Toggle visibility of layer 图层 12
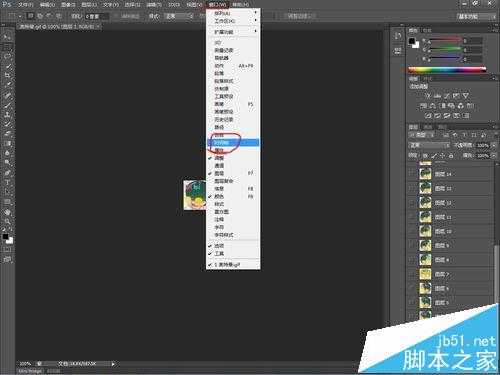Image resolution: width=500 pixels, height=375 pixels. (x=412, y=203)
